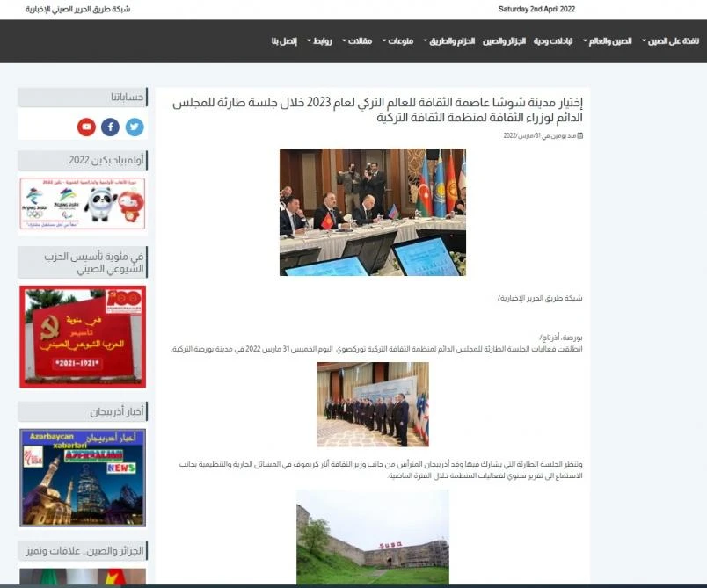Open the YouTube social account icon
Image resolution: width=707 pixels, height=588 pixels.
[86, 127]
